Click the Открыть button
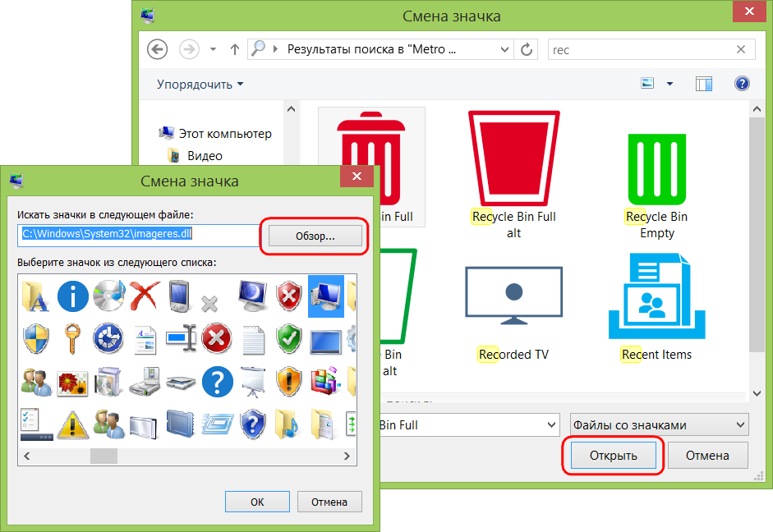The image size is (773, 532). pyautogui.click(x=614, y=456)
